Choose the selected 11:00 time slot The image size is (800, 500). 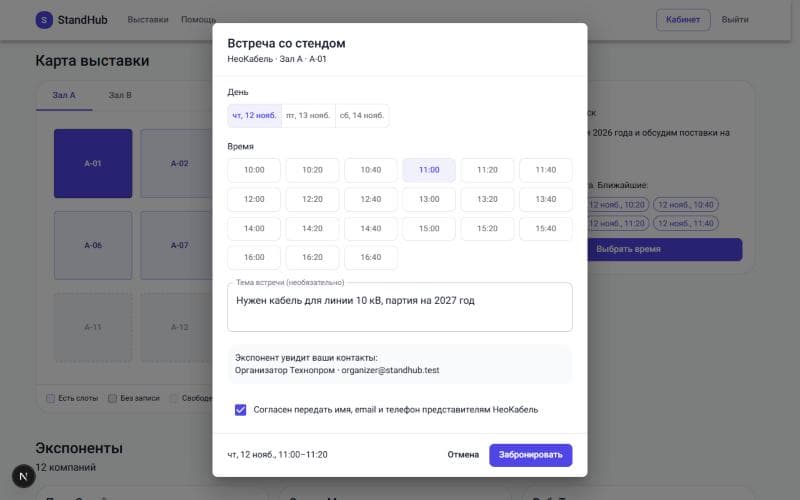(429, 170)
